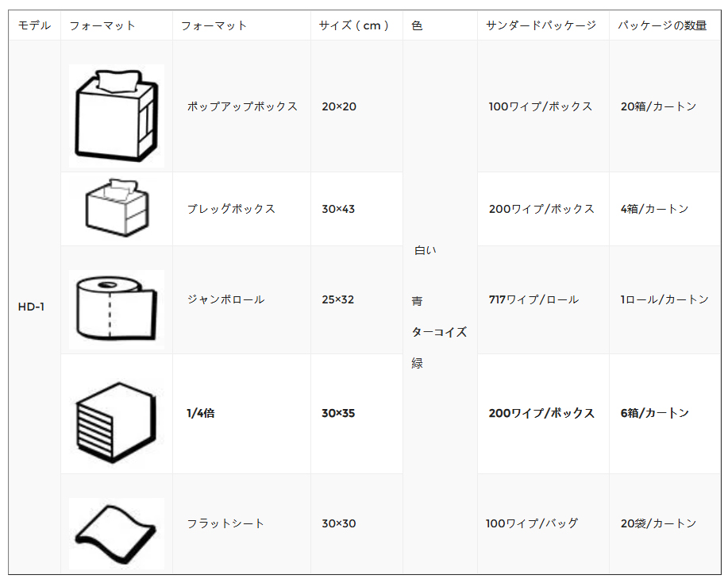Click the ジャンボロール format label
The height and width of the screenshot is (579, 728).
click(225, 299)
